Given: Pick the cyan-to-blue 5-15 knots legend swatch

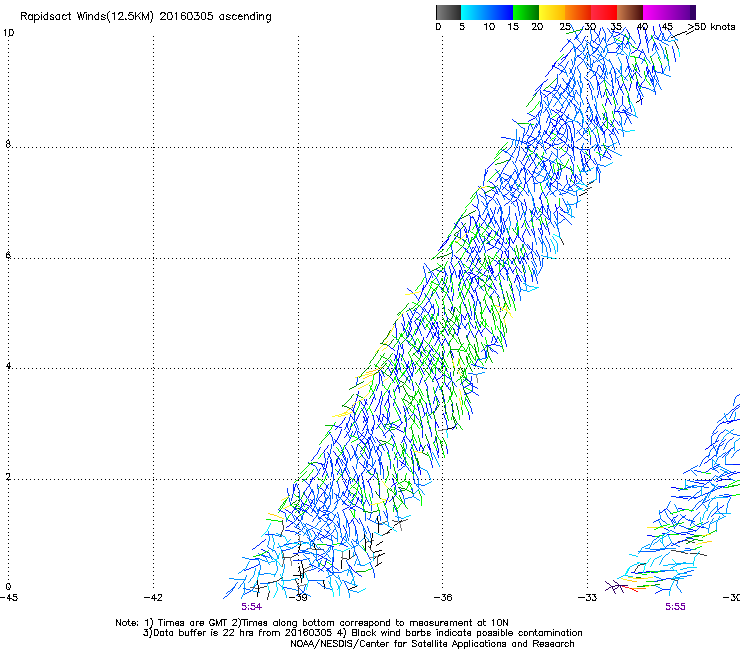Looking at the screenshot, I should pyautogui.click(x=487, y=12).
